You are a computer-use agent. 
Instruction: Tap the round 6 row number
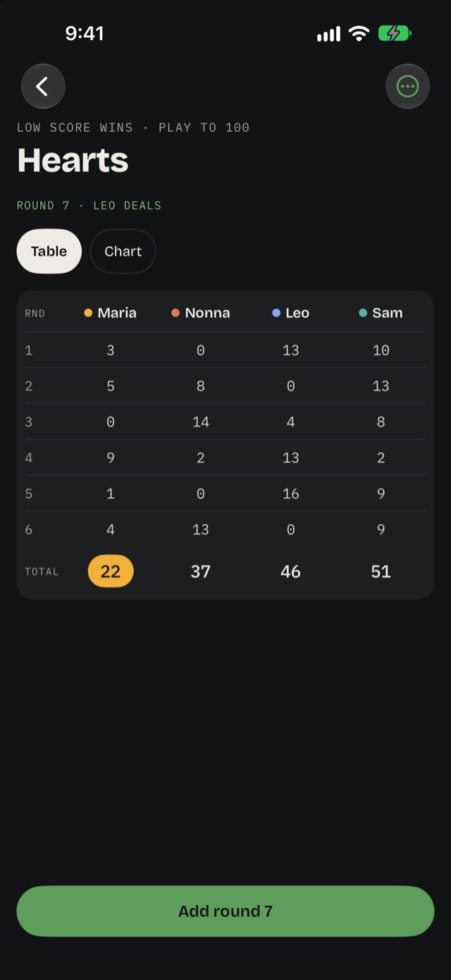click(x=29, y=529)
